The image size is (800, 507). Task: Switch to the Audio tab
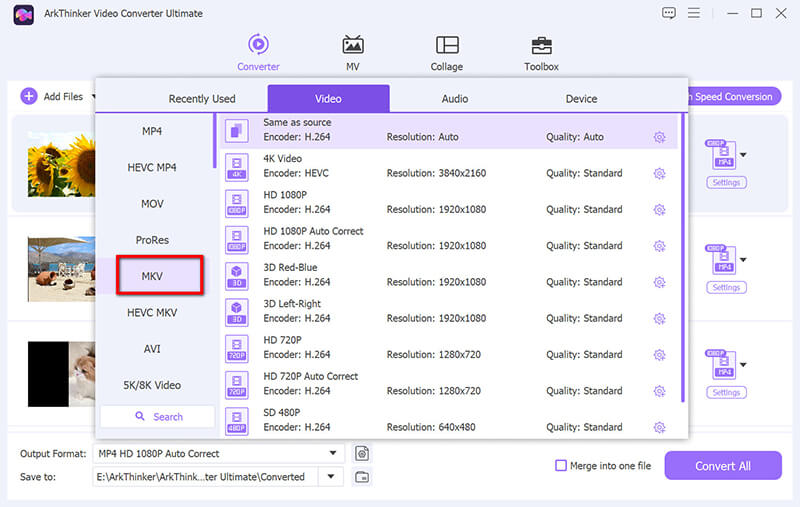coord(455,98)
